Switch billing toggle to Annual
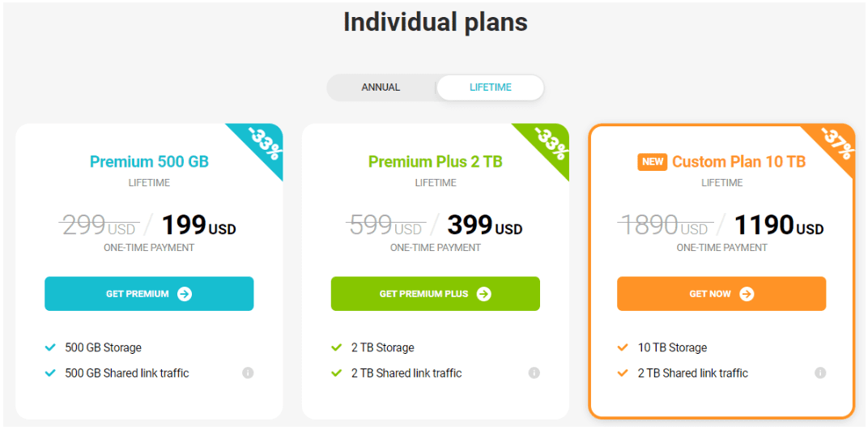 pos(381,87)
